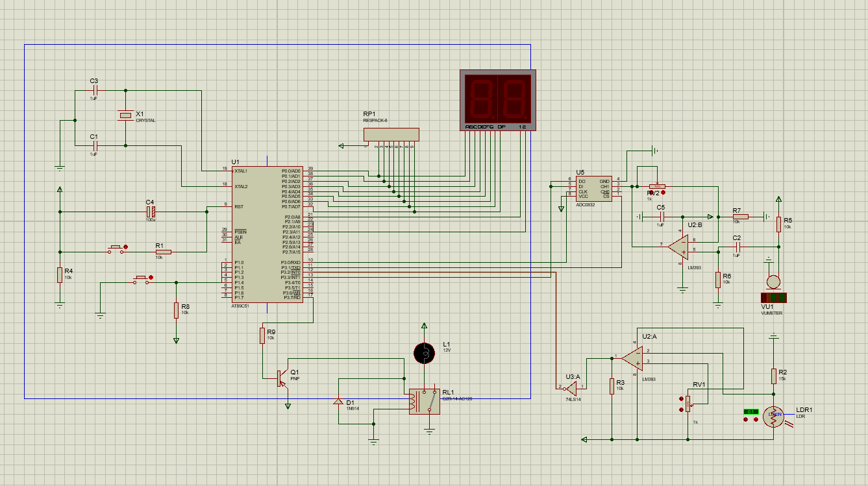
Task: Click RV1 lower red adjust dot
Action: click(681, 411)
